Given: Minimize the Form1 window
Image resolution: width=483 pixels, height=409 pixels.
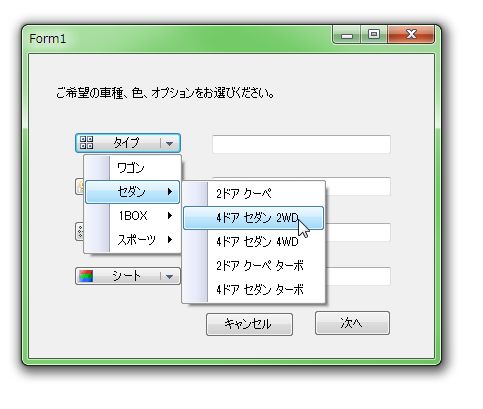Looking at the screenshot, I should click(x=347, y=34).
